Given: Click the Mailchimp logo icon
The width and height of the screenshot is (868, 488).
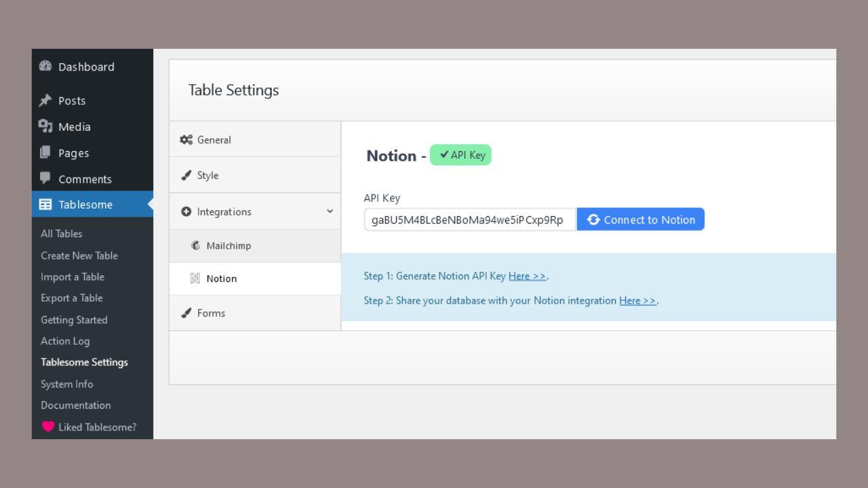Looking at the screenshot, I should (x=196, y=245).
